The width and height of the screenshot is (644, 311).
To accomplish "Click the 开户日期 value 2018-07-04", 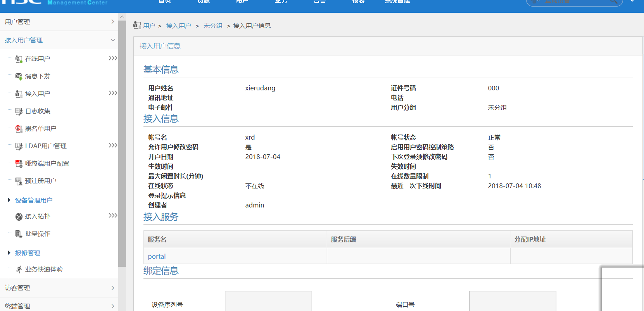I will coord(262,157).
